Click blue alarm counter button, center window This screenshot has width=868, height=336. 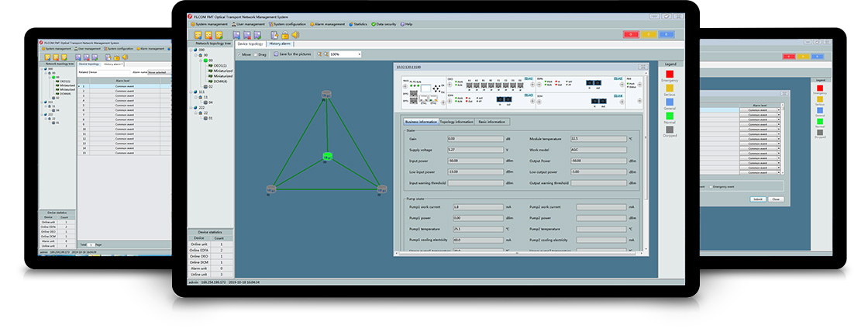tap(666, 34)
